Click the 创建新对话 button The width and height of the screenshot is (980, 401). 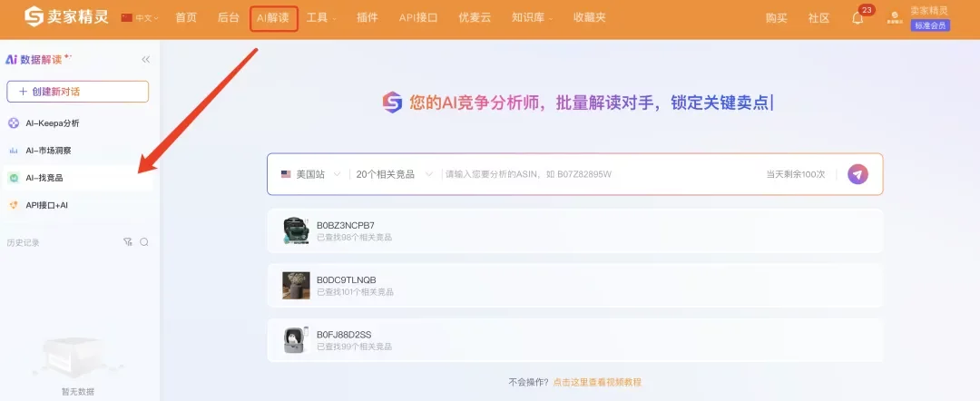point(77,92)
